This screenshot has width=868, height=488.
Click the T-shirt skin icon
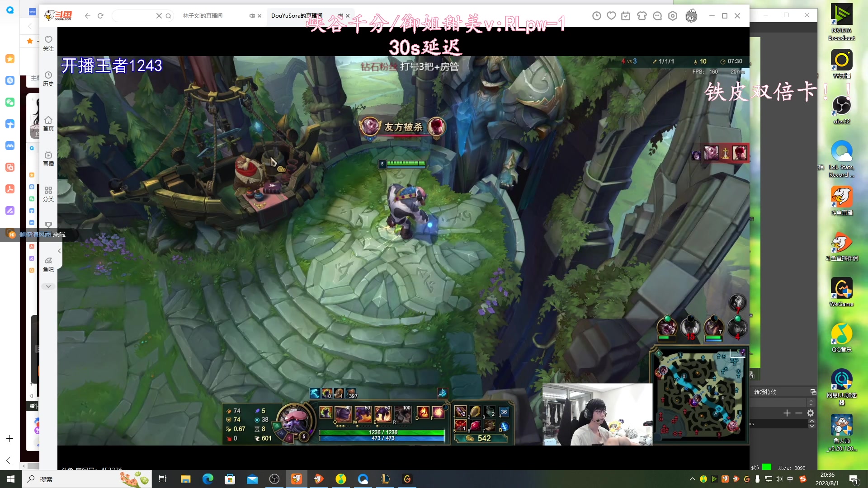[642, 16]
